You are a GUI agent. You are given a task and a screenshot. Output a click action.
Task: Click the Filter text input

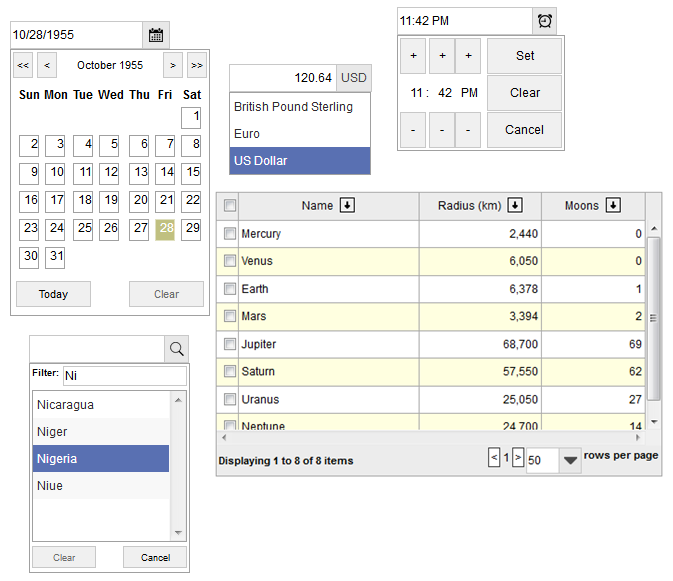point(124,376)
